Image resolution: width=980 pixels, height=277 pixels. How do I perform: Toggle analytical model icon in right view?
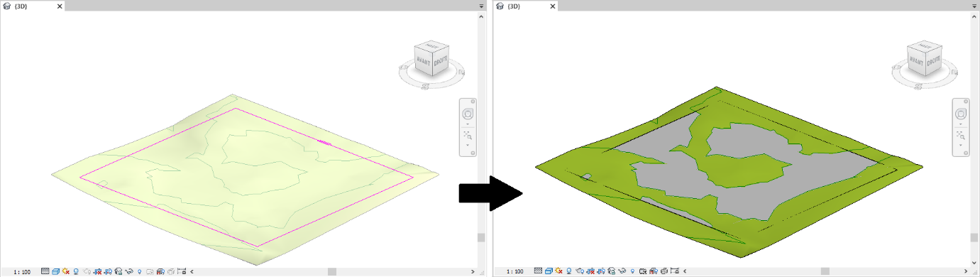tap(654, 271)
